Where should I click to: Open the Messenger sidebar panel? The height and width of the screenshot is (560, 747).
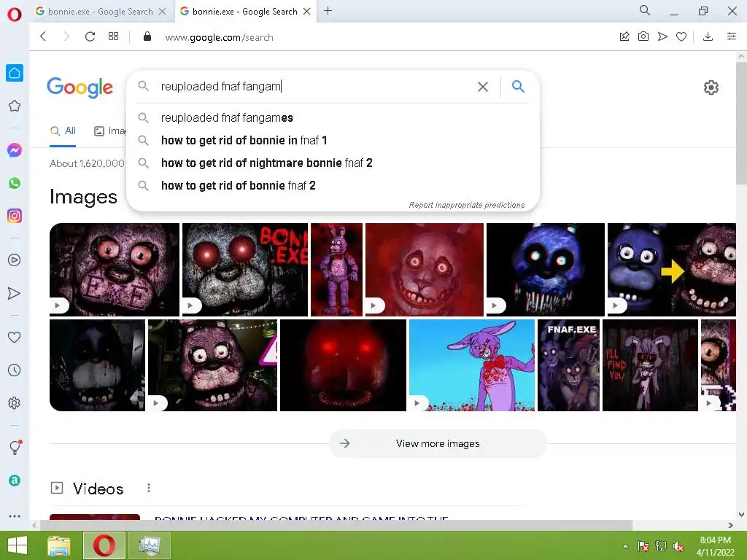point(15,150)
